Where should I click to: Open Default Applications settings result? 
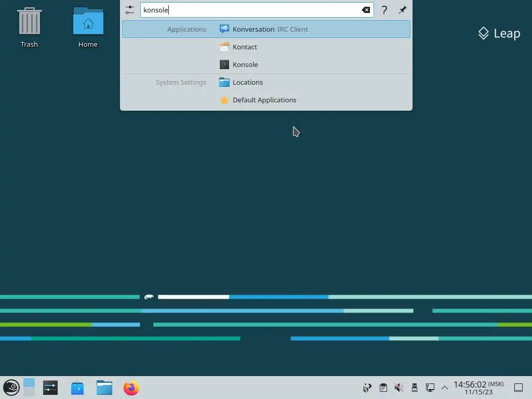[x=266, y=100]
